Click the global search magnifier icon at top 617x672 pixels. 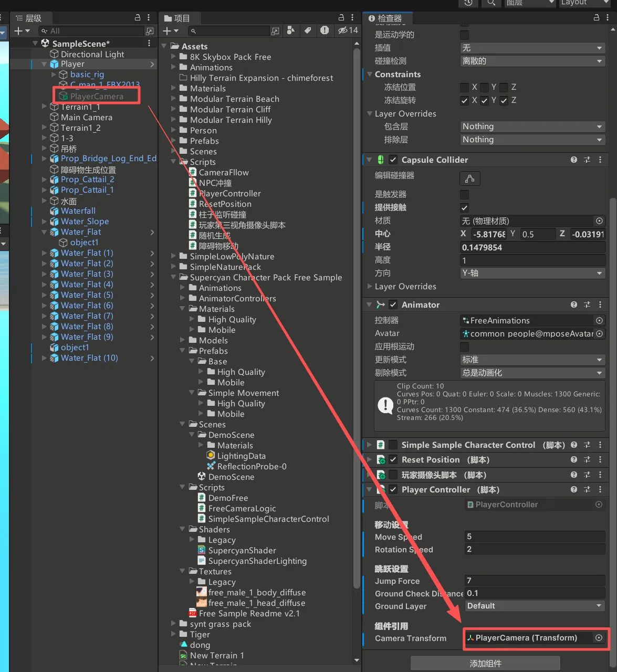click(491, 3)
